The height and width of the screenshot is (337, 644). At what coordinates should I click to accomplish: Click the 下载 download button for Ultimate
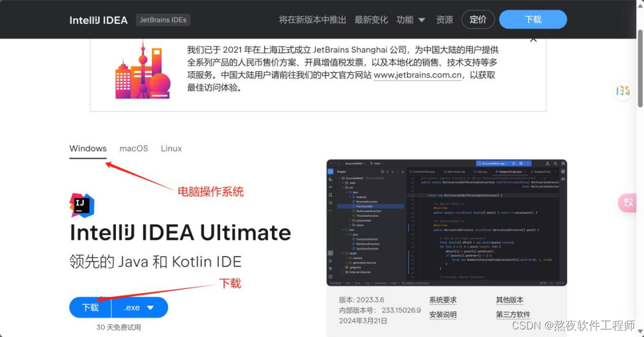point(90,307)
